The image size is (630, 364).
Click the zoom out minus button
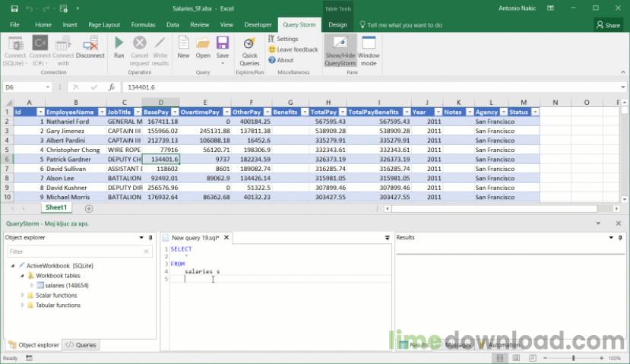[x=545, y=358]
